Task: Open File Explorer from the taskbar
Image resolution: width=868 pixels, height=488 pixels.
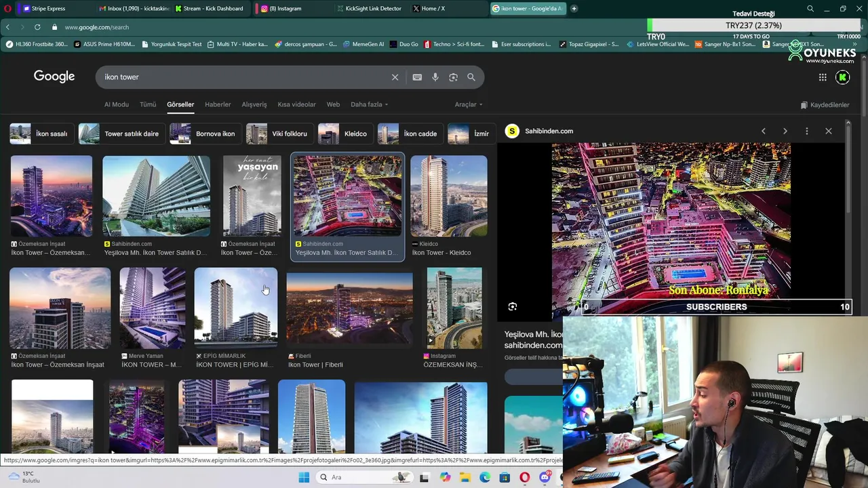Action: pos(465,477)
